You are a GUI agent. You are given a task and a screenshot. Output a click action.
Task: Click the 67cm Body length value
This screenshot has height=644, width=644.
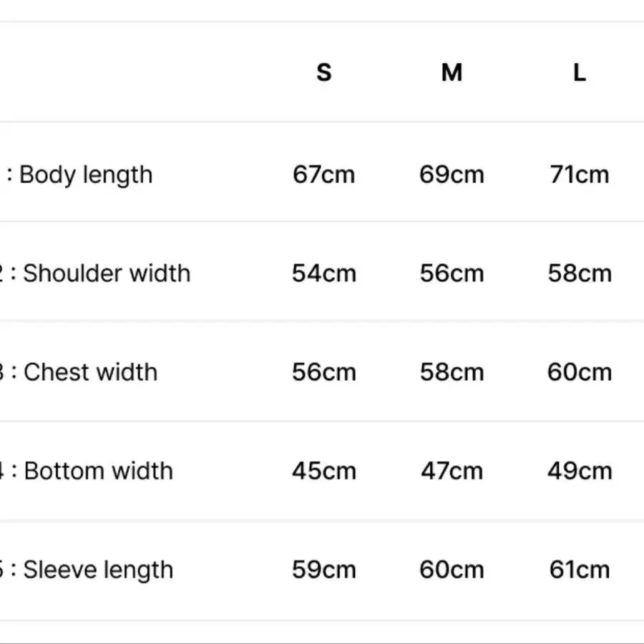pyautogui.click(x=323, y=175)
